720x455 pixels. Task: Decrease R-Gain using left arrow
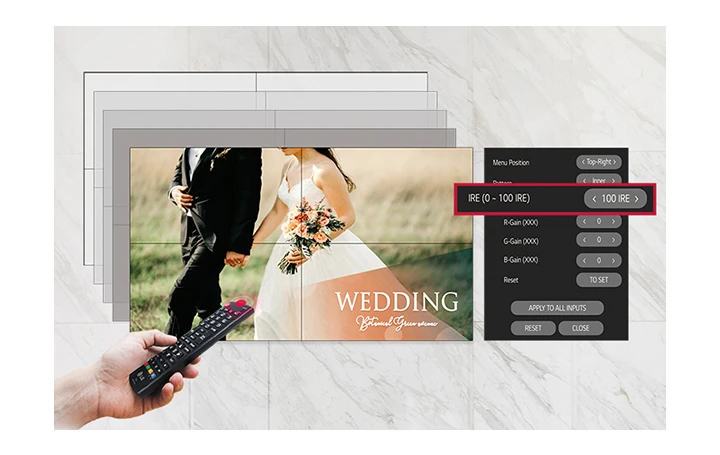583,222
